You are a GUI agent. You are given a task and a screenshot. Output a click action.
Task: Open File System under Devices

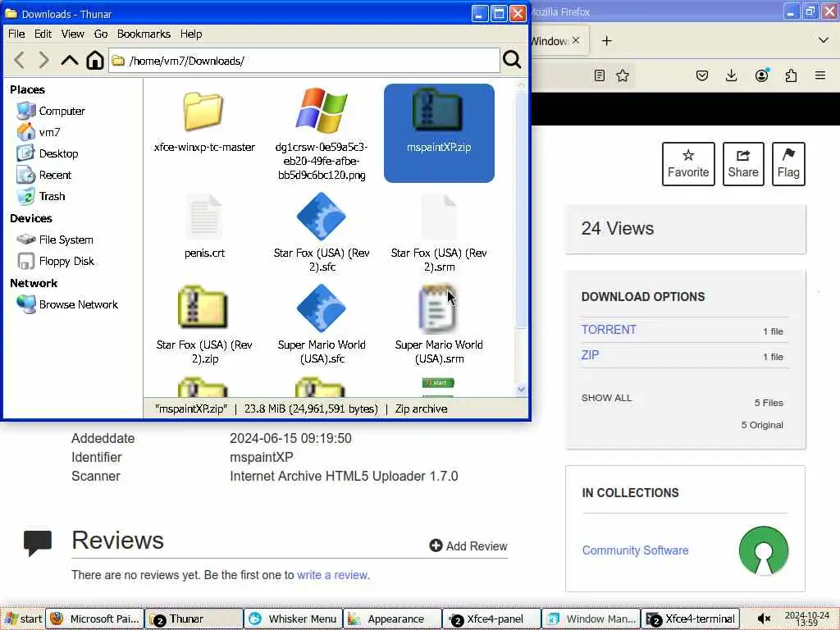pyautogui.click(x=55, y=240)
